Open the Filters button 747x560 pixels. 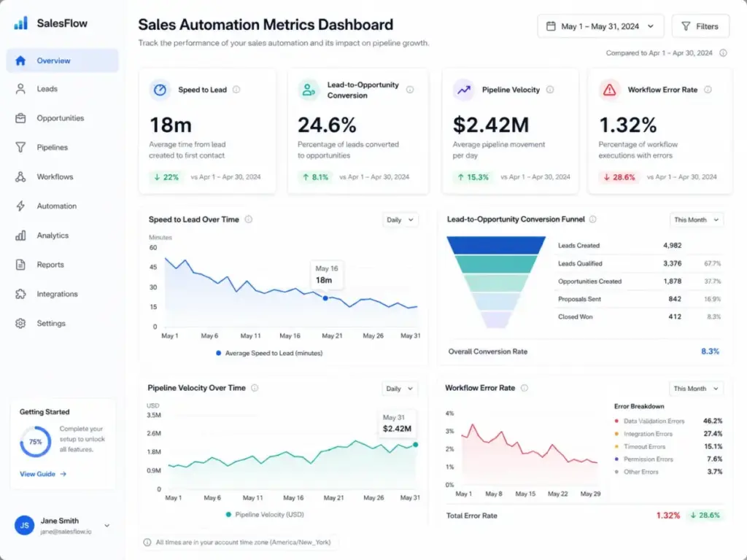[700, 26]
